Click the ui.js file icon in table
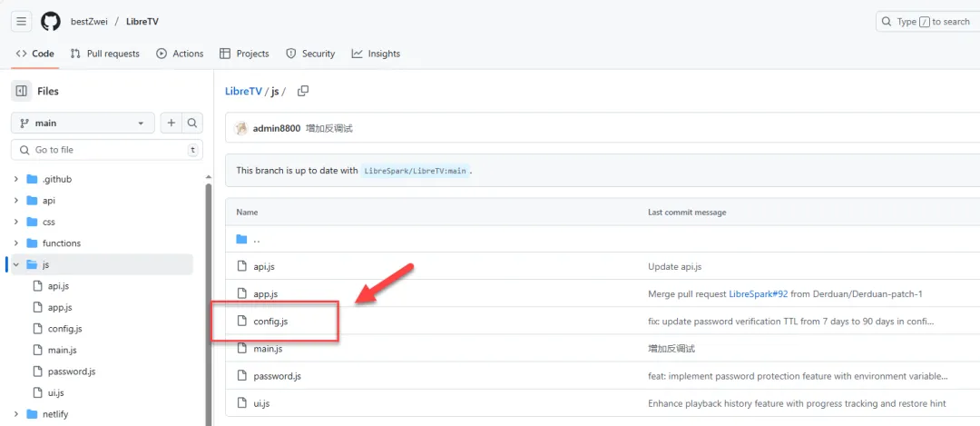The image size is (980, 426). [x=242, y=403]
